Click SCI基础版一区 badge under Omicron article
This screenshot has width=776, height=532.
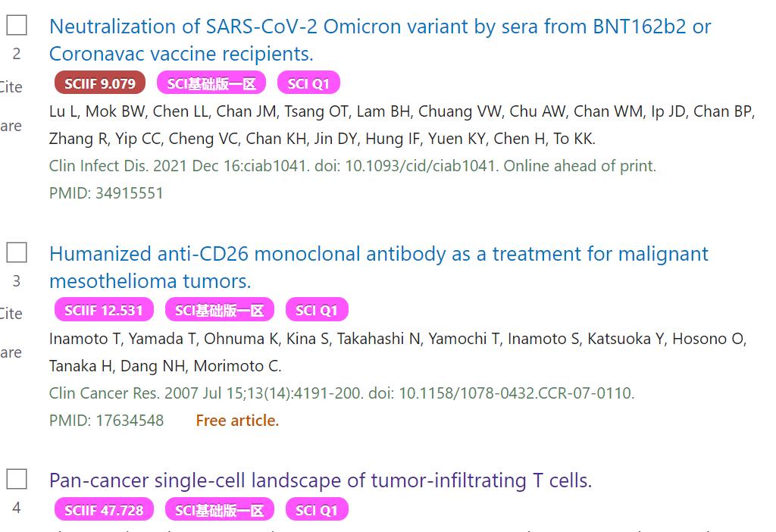click(211, 83)
